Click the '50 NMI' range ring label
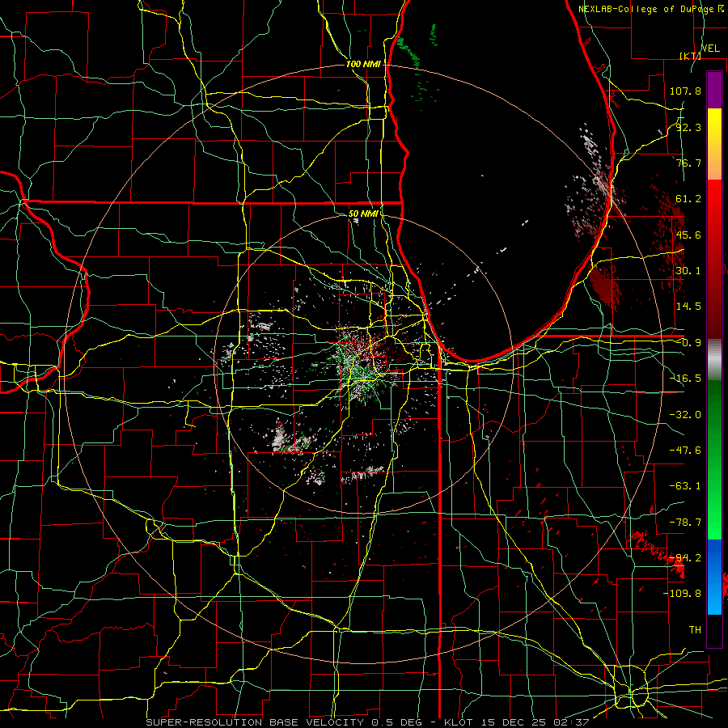The height and width of the screenshot is (728, 728). coord(363,214)
